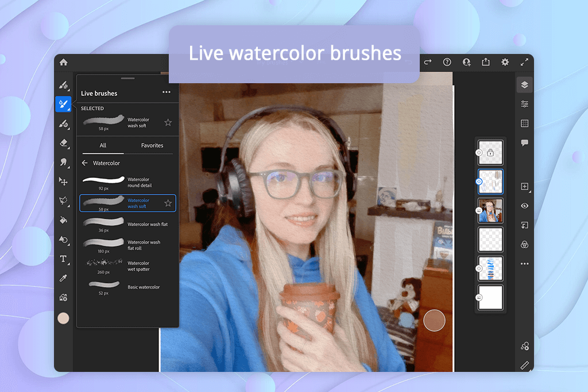Select the Shapes tool in toolbar
This screenshot has height=392, width=588.
pos(63,240)
